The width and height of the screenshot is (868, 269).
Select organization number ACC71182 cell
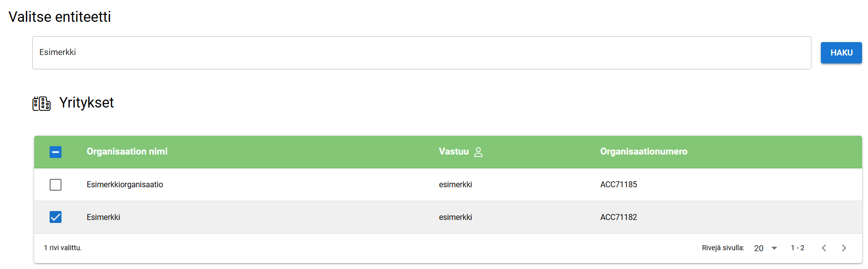[x=619, y=217]
